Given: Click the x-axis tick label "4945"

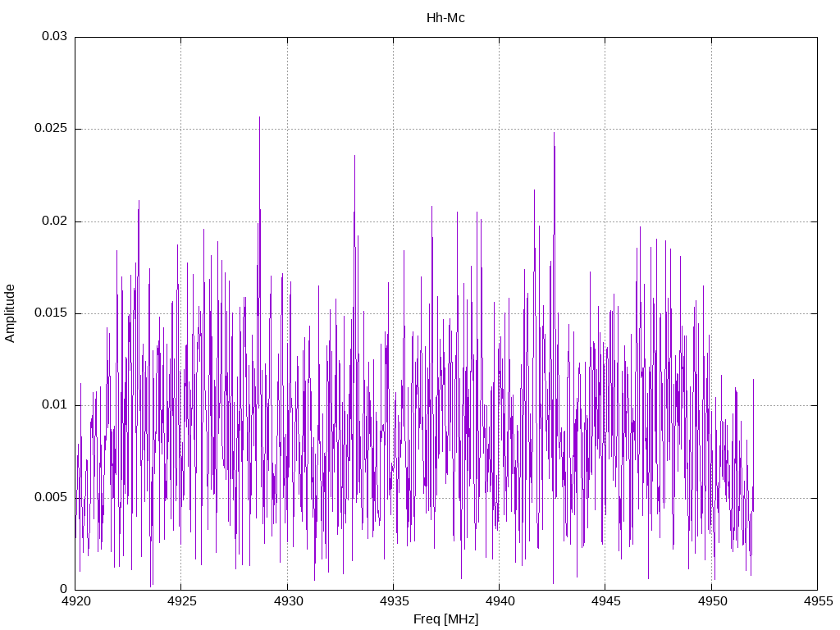Looking at the screenshot, I should (x=606, y=601).
